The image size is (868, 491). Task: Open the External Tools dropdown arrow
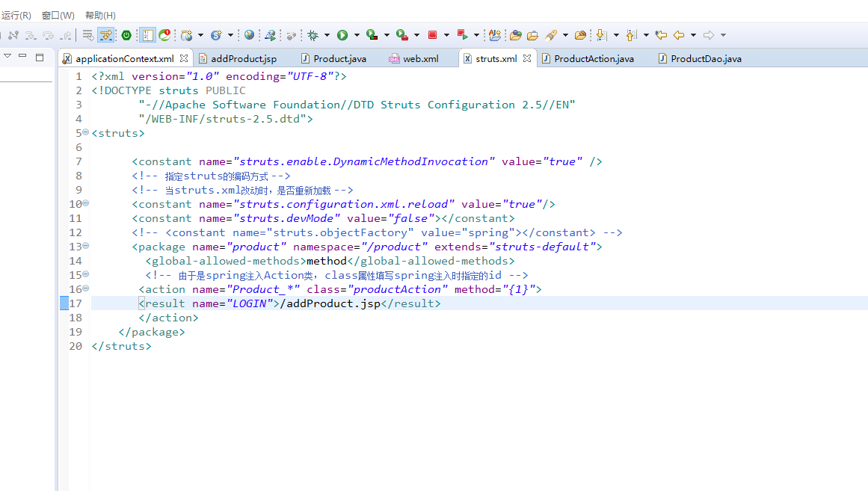(x=416, y=35)
